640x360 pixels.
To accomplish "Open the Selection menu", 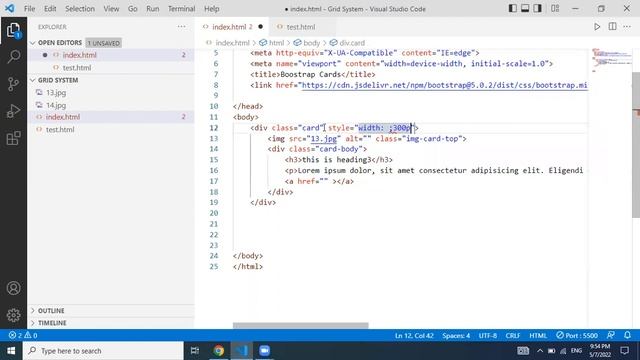I will [x=80, y=9].
